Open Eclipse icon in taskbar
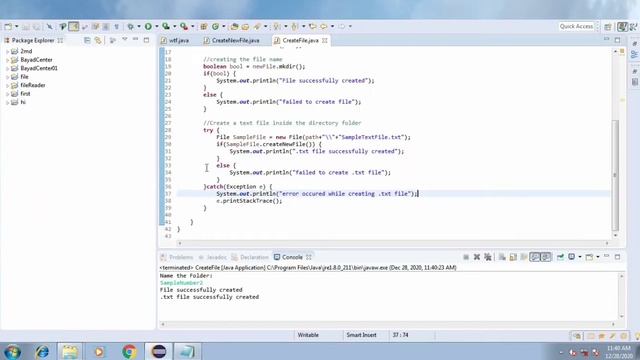The height and width of the screenshot is (360, 640). click(x=159, y=351)
